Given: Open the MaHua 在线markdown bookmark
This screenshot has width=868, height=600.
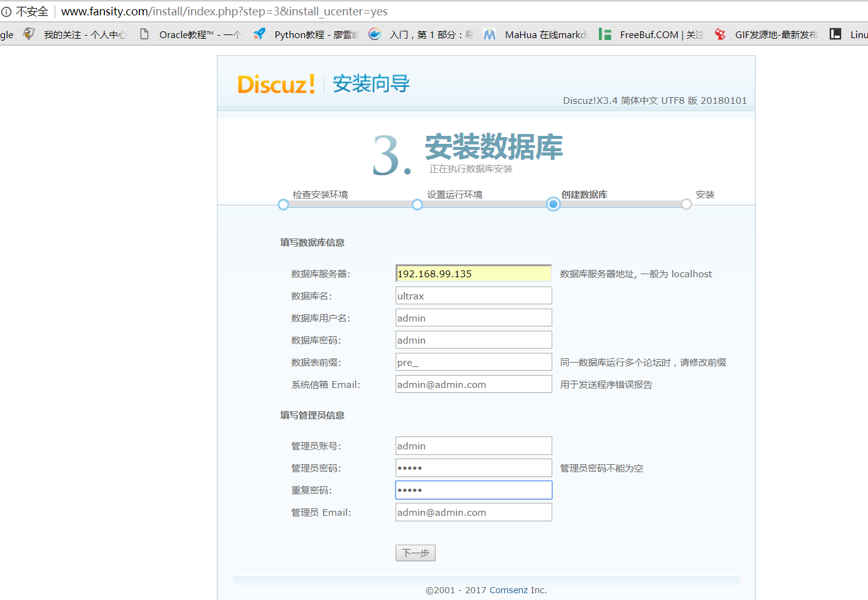Looking at the screenshot, I should tap(547, 34).
